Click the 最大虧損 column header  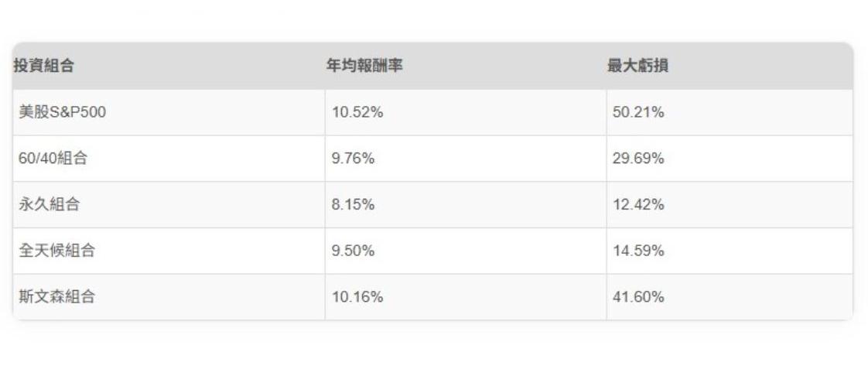[x=637, y=67]
